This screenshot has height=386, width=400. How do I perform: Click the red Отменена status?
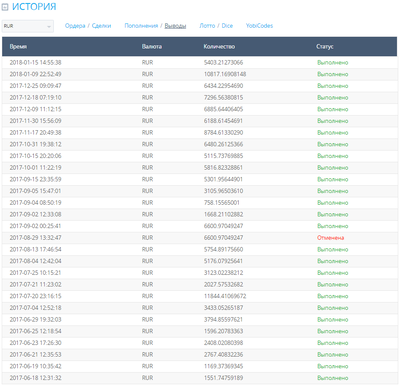pos(330,238)
